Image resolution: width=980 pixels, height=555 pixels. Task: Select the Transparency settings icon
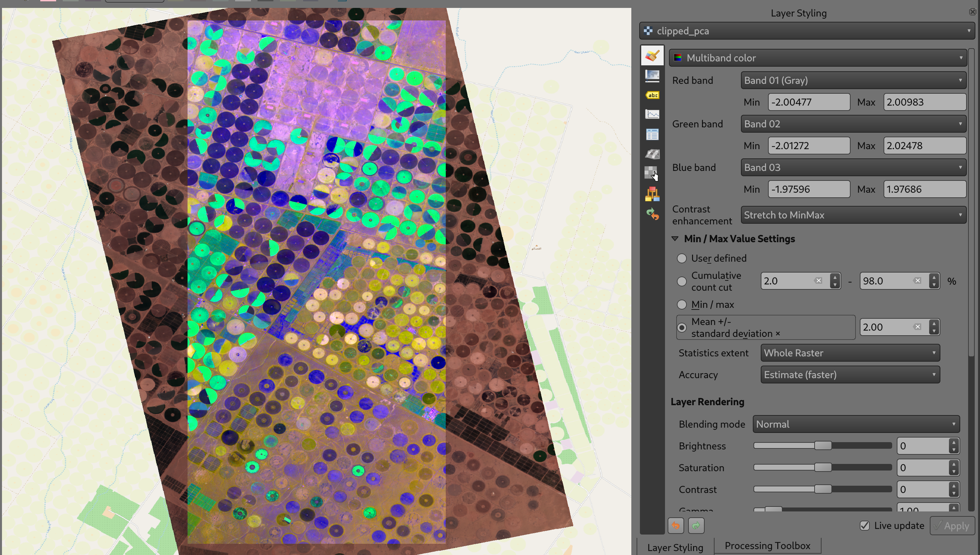[x=652, y=76]
